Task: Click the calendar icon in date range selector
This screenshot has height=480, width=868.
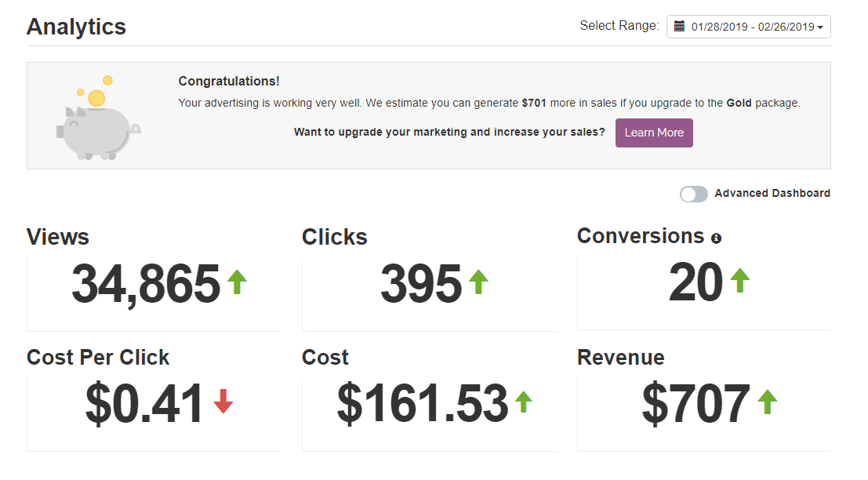Action: [679, 26]
